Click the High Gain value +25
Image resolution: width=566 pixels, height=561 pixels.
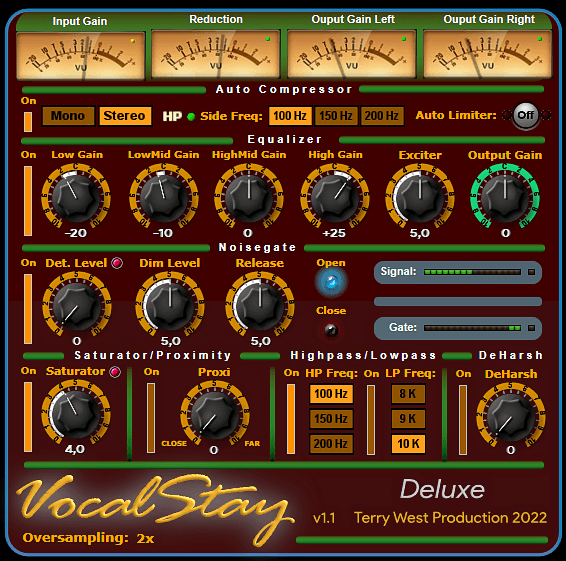[x=334, y=233]
